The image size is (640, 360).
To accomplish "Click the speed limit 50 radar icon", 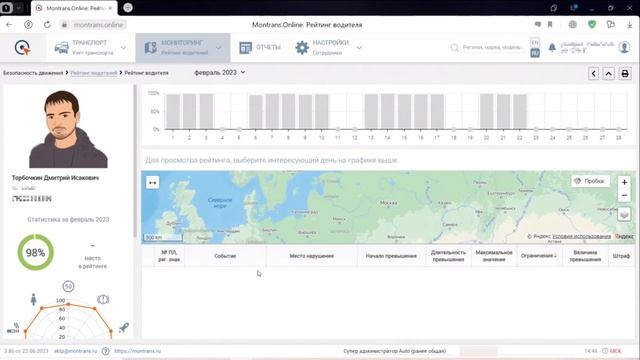I will pos(68,287).
